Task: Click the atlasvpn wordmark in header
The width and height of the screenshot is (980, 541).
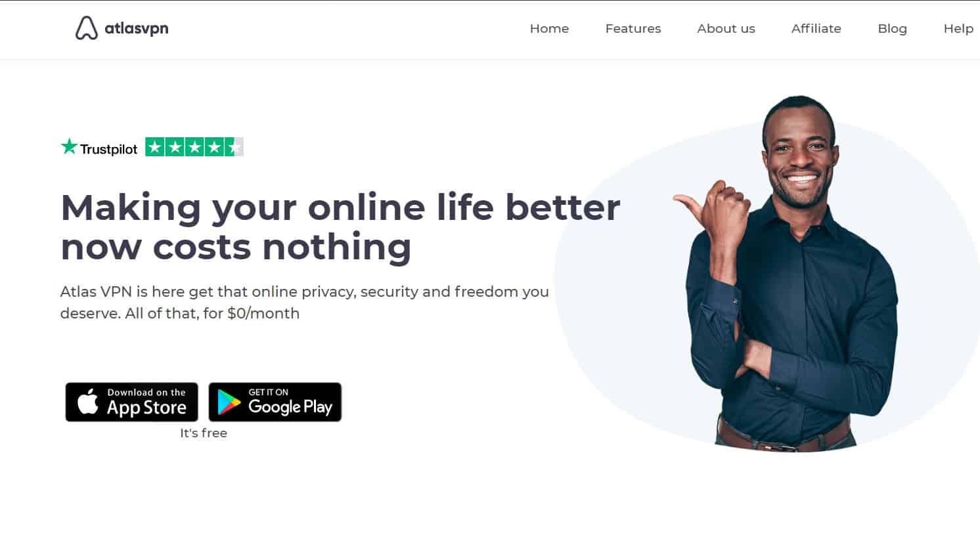Action: tap(137, 29)
